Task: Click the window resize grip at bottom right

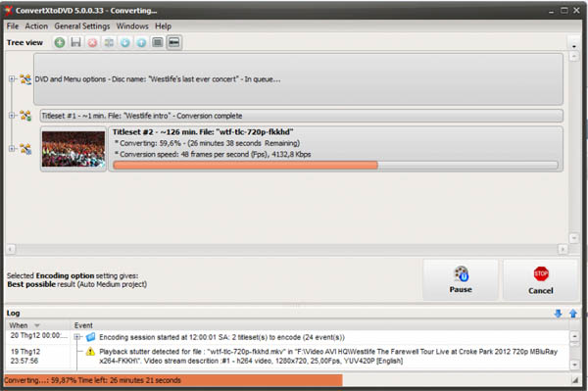Action: click(575, 380)
